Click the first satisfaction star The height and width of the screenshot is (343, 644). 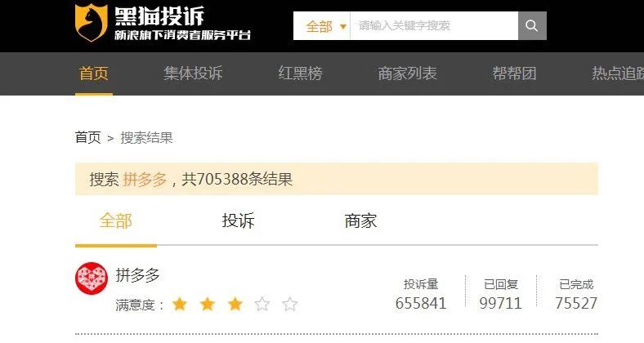click(x=180, y=305)
